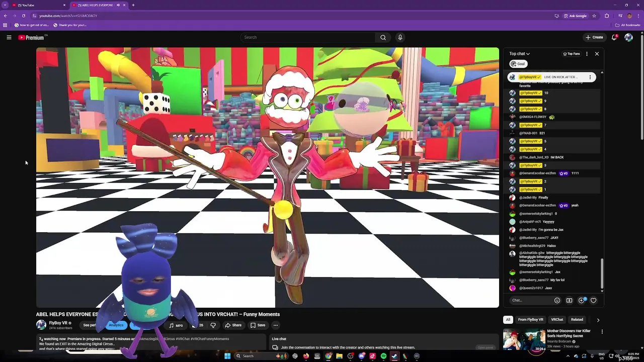Expand the Top chat dropdown

pos(519,54)
